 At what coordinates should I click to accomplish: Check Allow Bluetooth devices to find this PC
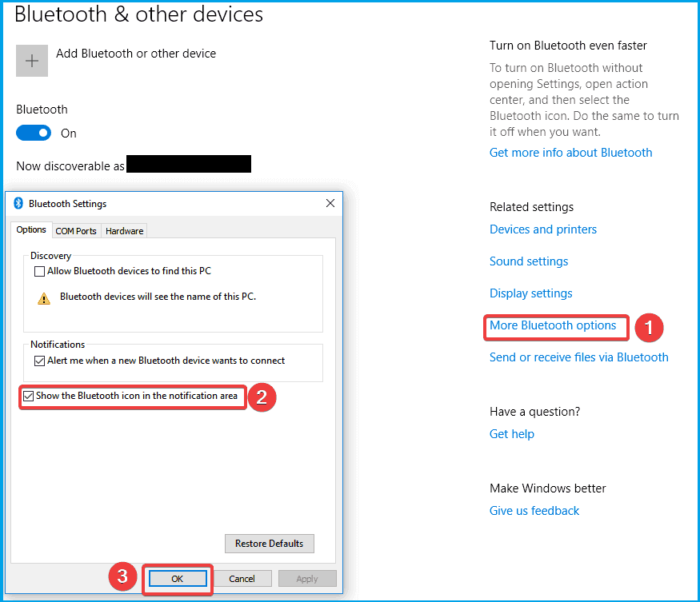[39, 271]
